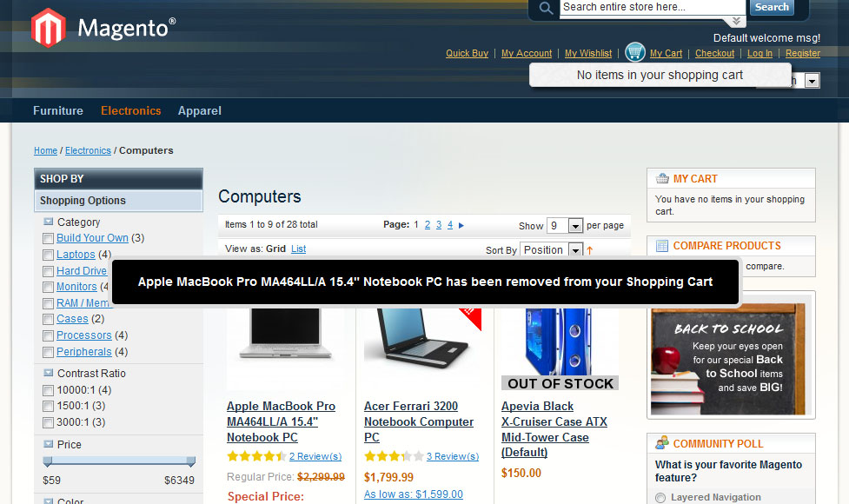Check the 3000:1 contrast ratio filter

[x=48, y=422]
